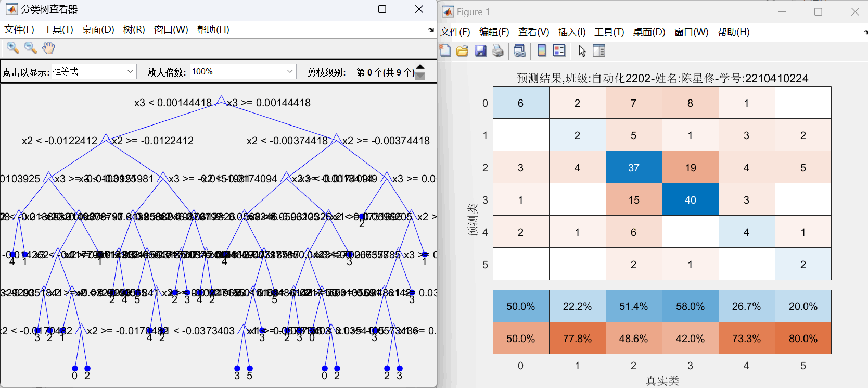Create a new figure in Figure 1
Screen dimensions: 868x388
point(445,51)
